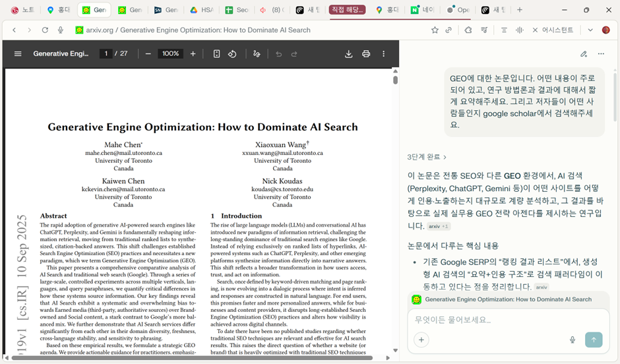Switch to the 노트 tab
Viewport: 620px width, 364px height.
(x=23, y=10)
